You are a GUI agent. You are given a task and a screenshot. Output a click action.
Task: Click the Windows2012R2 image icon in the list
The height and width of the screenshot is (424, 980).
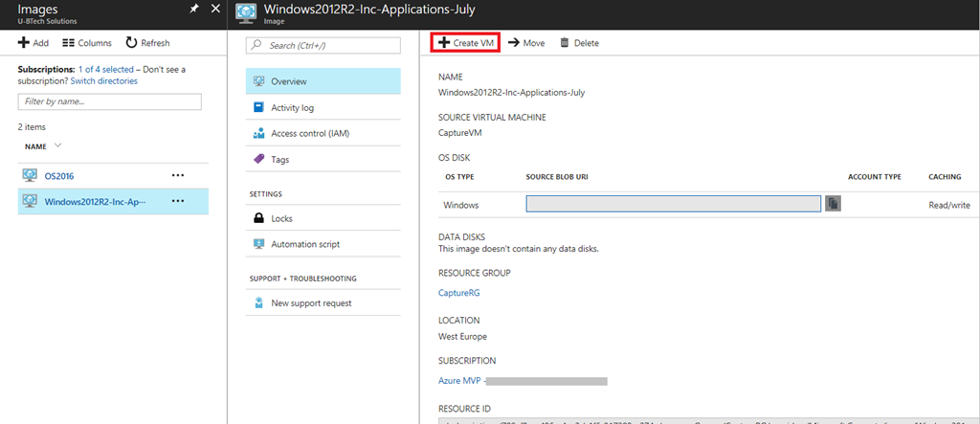click(x=30, y=201)
